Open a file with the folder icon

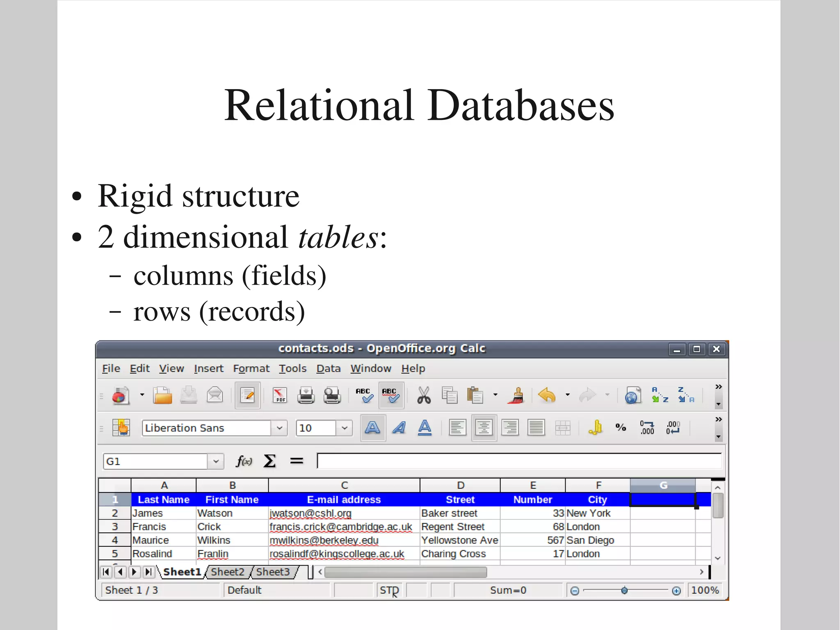162,396
